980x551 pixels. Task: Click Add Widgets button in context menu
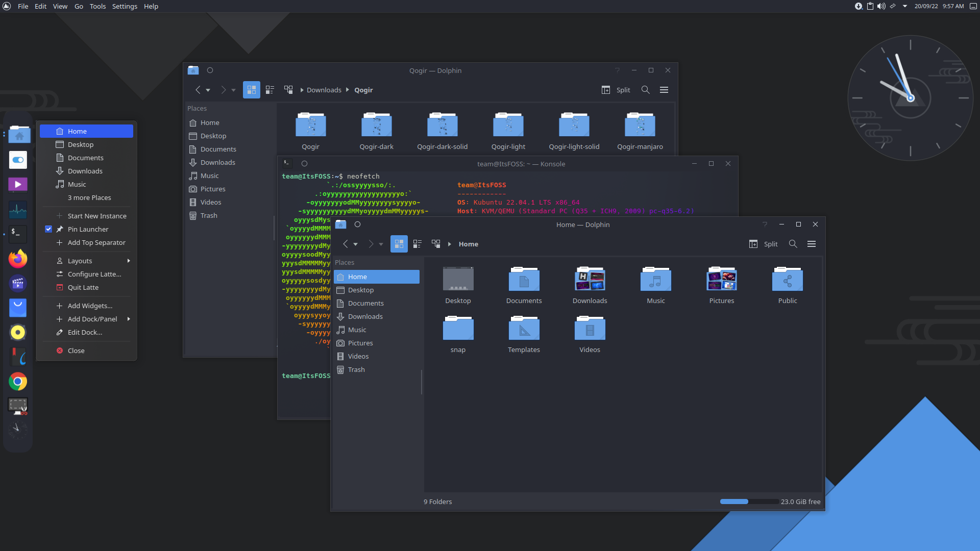tap(89, 306)
